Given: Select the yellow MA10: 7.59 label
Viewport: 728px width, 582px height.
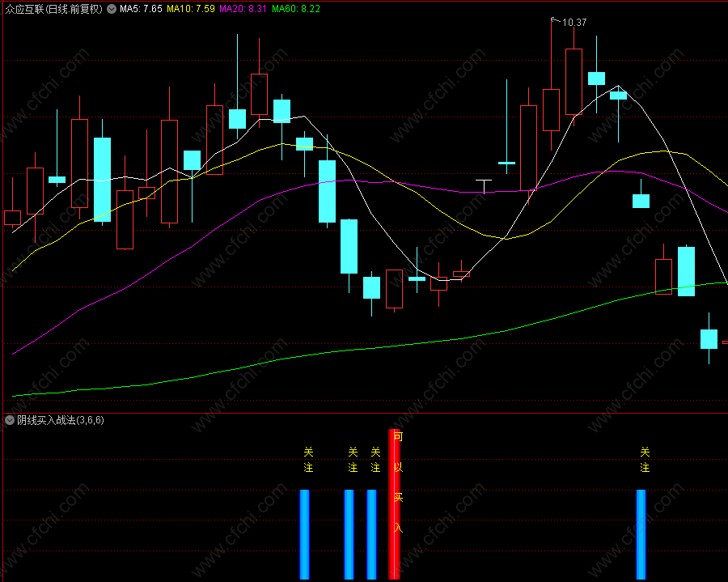Looking at the screenshot, I should (x=191, y=9).
